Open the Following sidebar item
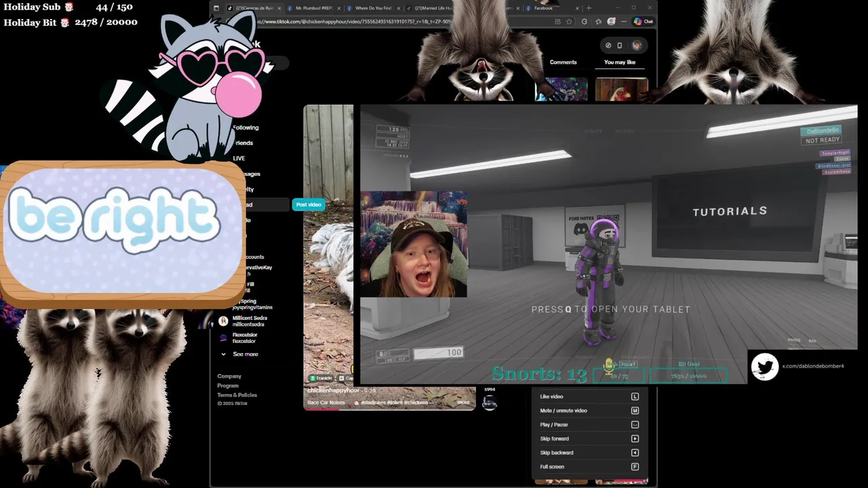Screen dimensions: 868x488 (245, 127)
